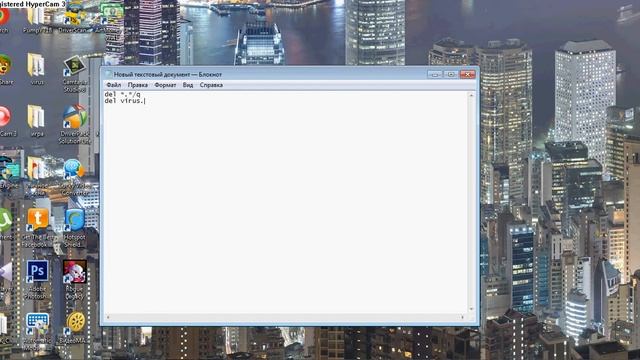Click the line 'del virus.' in Notepad
Screen dimensions: 640x360
point(124,101)
